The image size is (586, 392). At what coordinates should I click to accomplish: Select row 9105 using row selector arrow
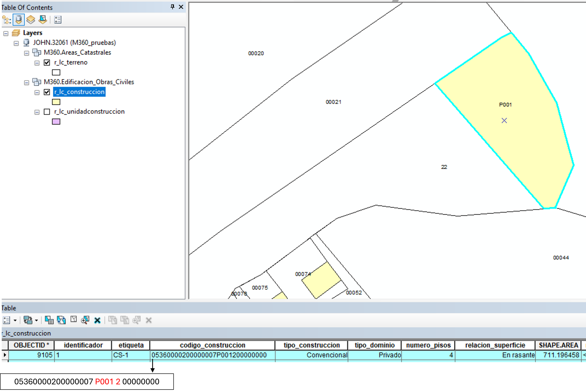[x=5, y=355]
